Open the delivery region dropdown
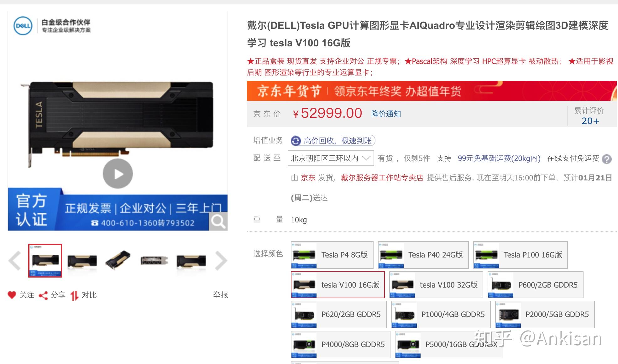Screen dimensions: 618x364 click(331, 158)
